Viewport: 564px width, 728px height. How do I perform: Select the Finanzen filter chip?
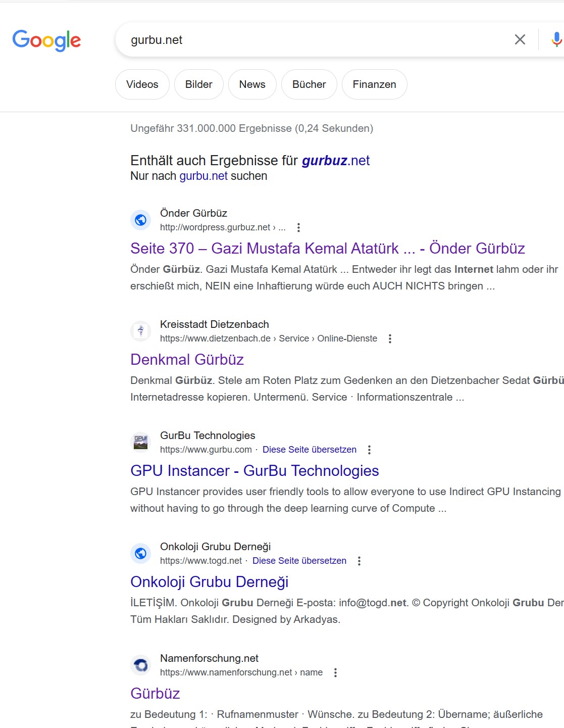tap(375, 84)
